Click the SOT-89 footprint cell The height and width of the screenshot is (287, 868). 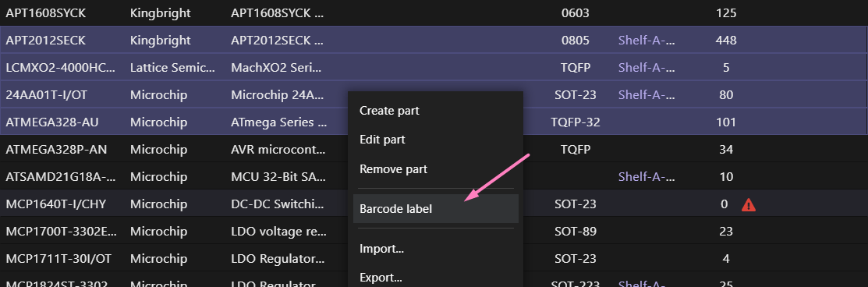[576, 231]
